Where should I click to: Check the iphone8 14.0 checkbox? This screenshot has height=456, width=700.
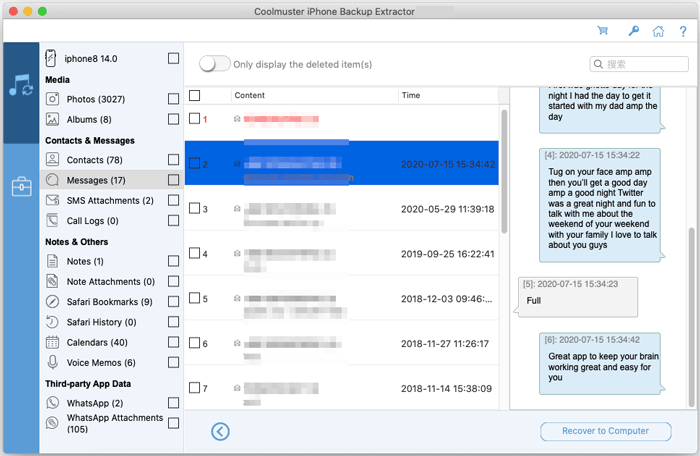tap(173, 59)
